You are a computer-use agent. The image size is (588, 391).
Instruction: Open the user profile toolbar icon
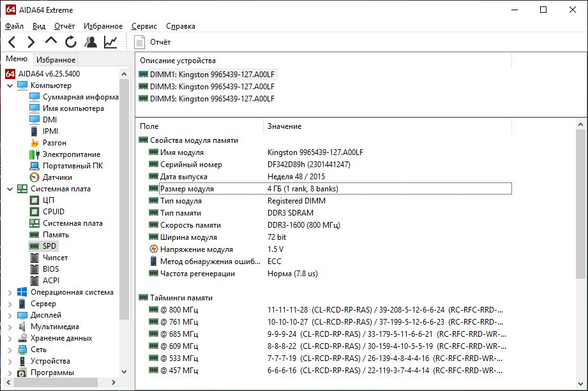click(91, 42)
